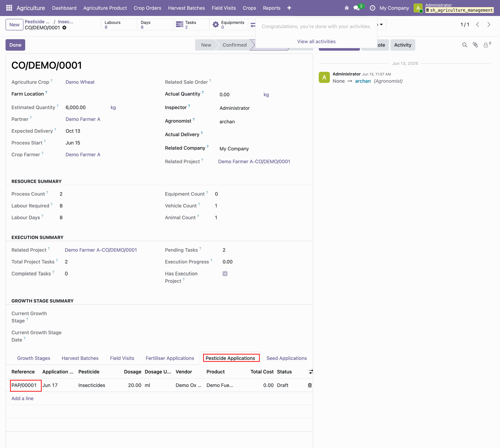Click the archan agronomist link
The width and height of the screenshot is (500, 448).
(363, 81)
